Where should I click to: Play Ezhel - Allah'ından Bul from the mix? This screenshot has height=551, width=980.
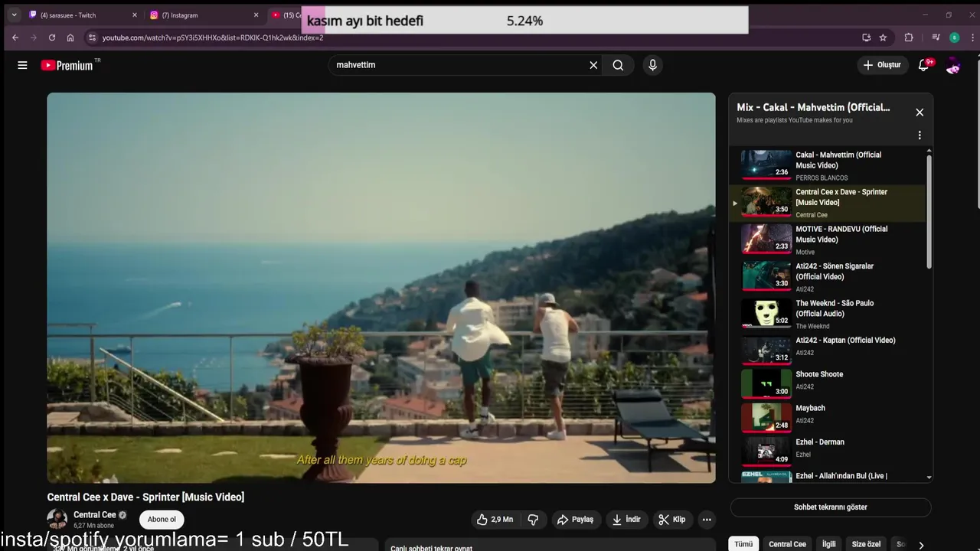coord(828,476)
